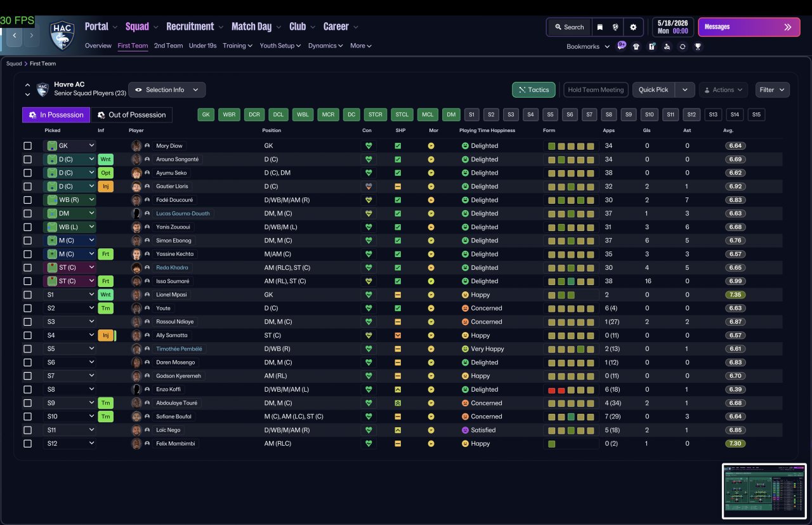812x525 pixels.
Task: Select the STCR position chip
Action: coord(376,115)
